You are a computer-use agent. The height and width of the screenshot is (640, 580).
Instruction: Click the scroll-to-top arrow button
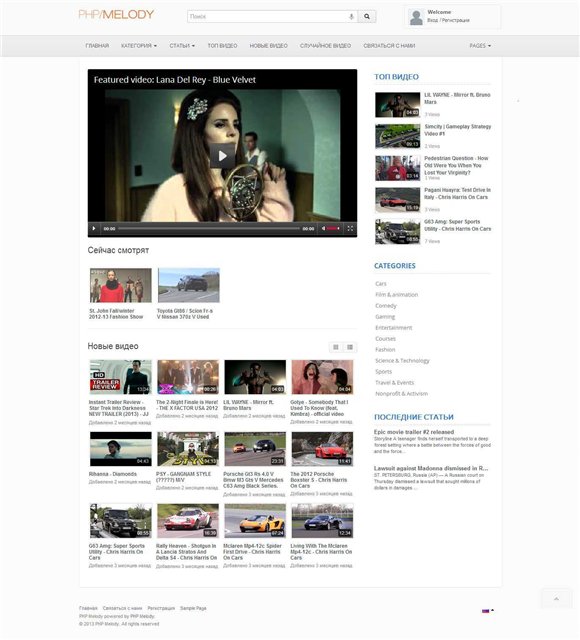pos(556,599)
